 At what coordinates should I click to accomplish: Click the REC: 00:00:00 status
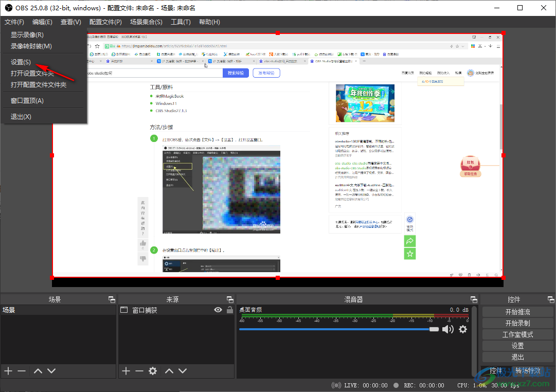pyautogui.click(x=424, y=385)
